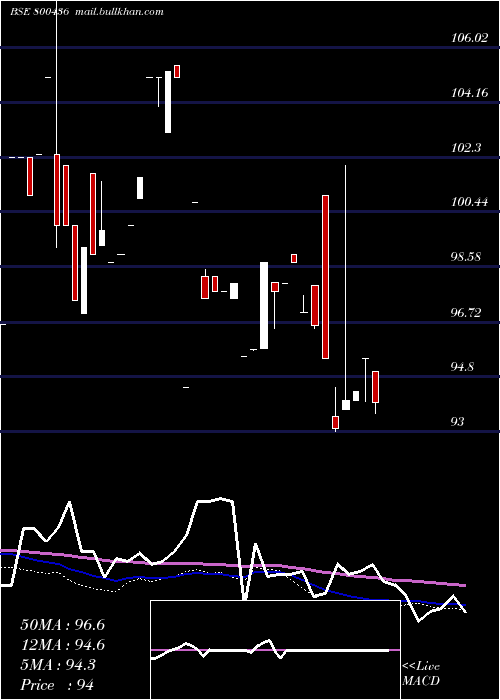
Task: Click the 102.3 price level label
Action: coord(467,148)
